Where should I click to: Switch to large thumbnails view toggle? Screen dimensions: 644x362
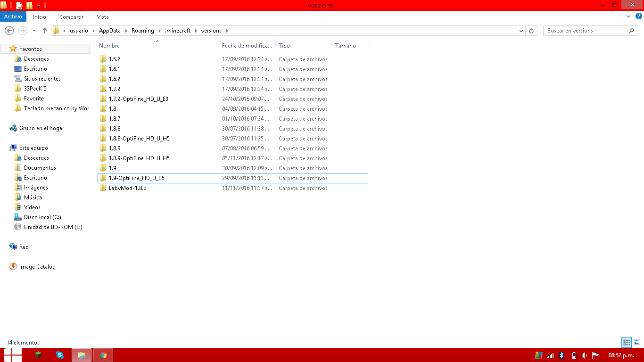point(637,343)
